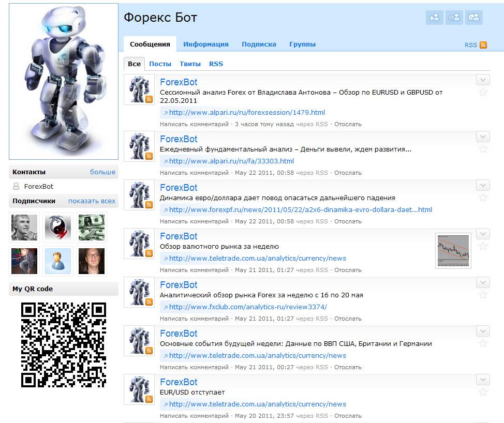Click 'Отослать' on the forexpf.ru post
This screenshot has height=423, width=504.
348,222
